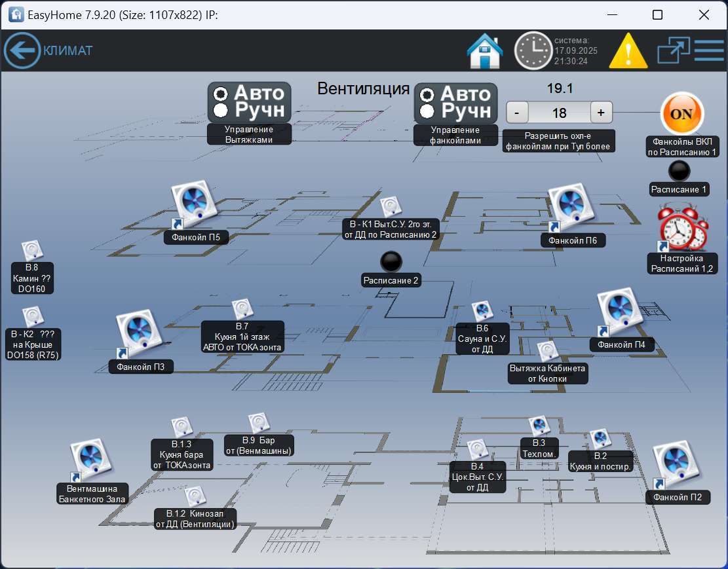Open Фанкойл П5 fan icon
728x569 pixels.
(x=194, y=202)
